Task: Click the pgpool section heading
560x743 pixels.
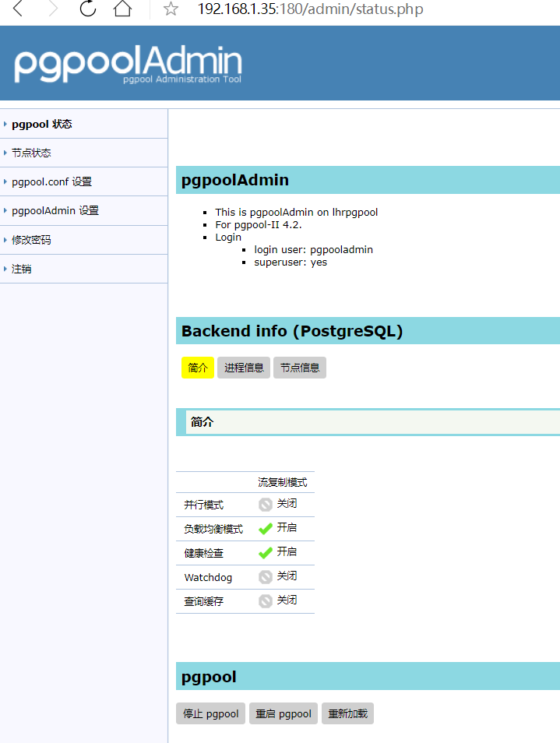Action: pyautogui.click(x=209, y=677)
